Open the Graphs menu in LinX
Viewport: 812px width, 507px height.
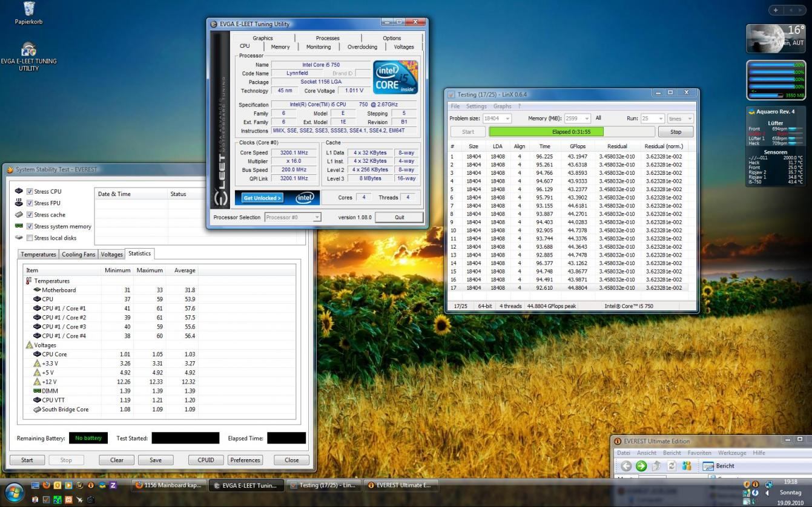tap(502, 106)
